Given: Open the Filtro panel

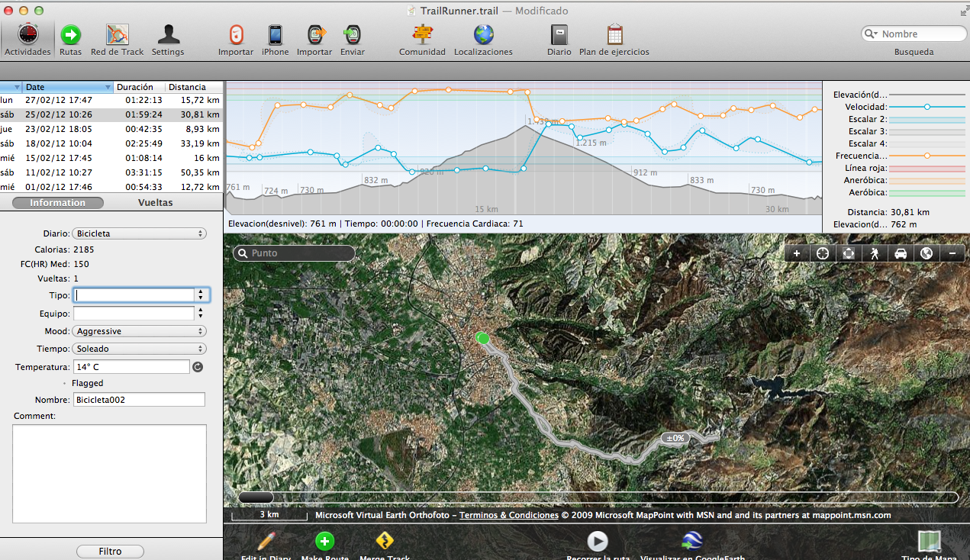Looking at the screenshot, I should [109, 551].
